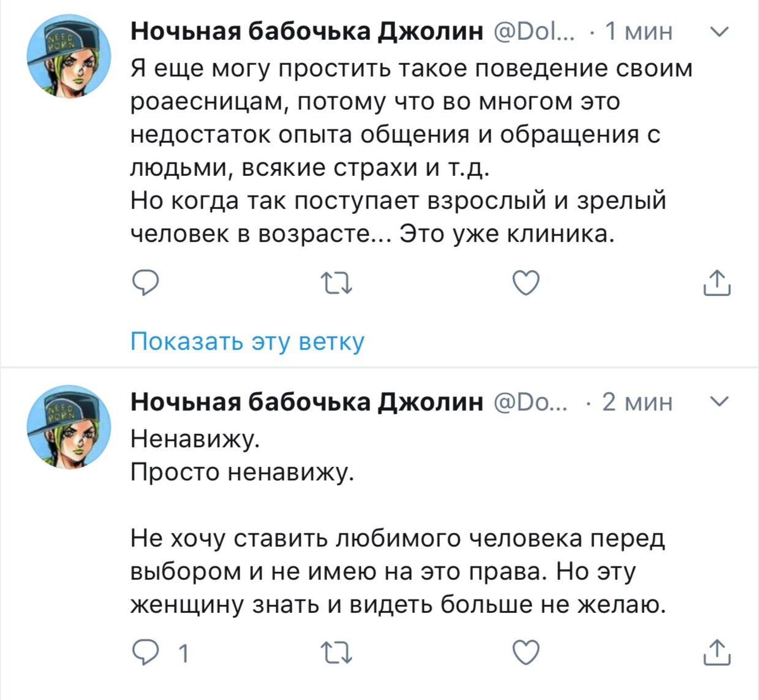Open replies on the "Ненавижу" tweet
The image size is (759, 700).
pos(146,653)
